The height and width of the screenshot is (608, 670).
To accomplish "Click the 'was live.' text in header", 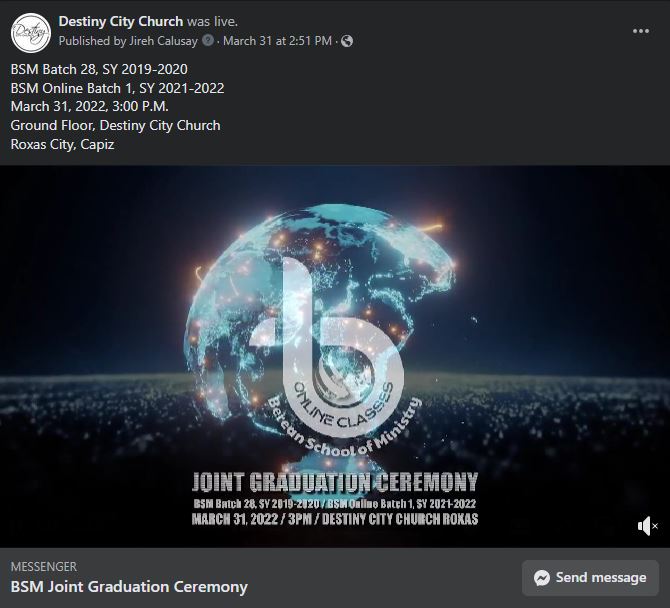I will click(x=212, y=21).
